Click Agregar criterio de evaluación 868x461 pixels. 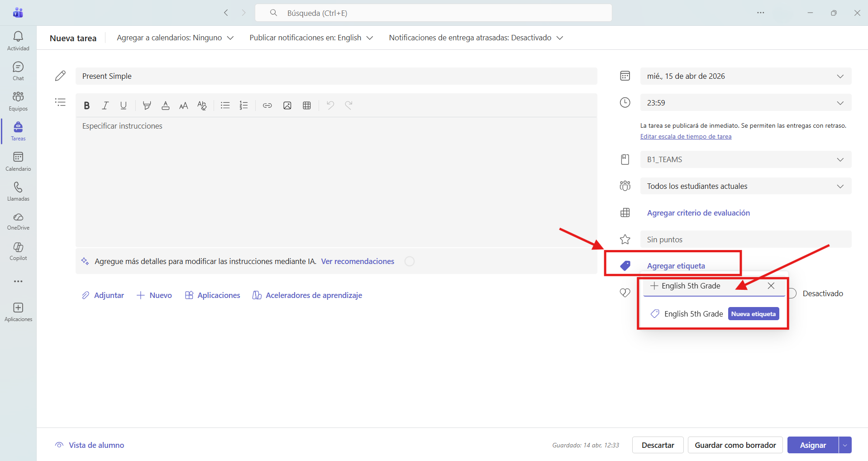pos(698,213)
